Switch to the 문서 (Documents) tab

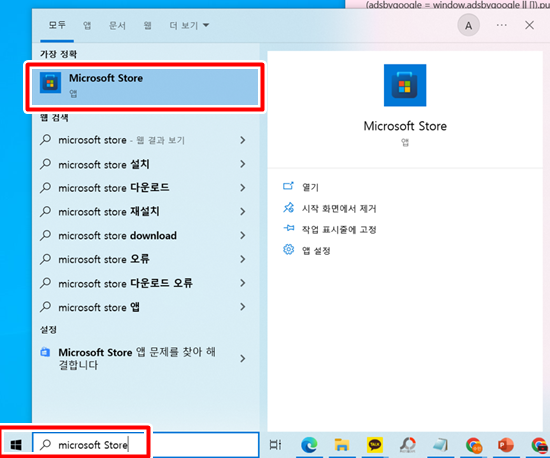click(117, 25)
